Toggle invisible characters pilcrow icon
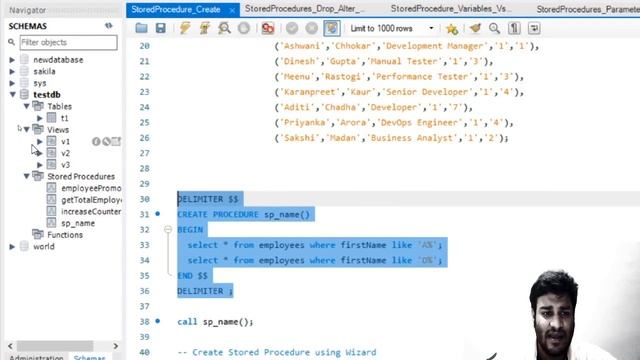640x360 pixels. click(514, 28)
